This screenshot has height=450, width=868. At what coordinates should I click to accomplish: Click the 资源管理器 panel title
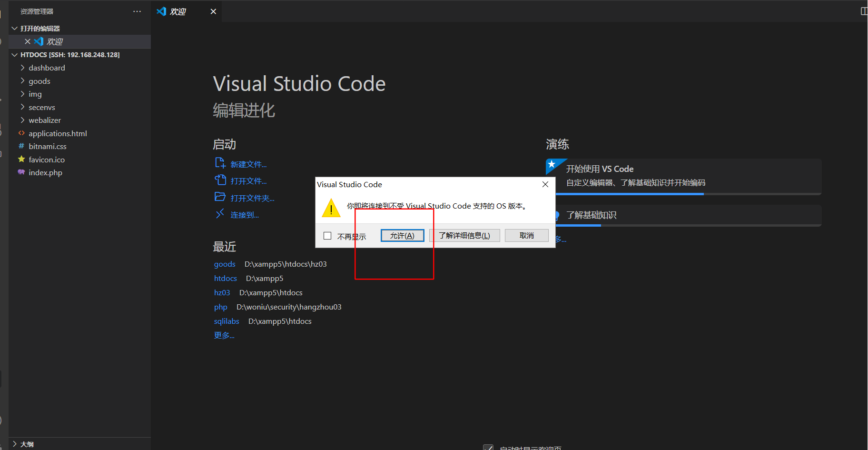(x=37, y=11)
